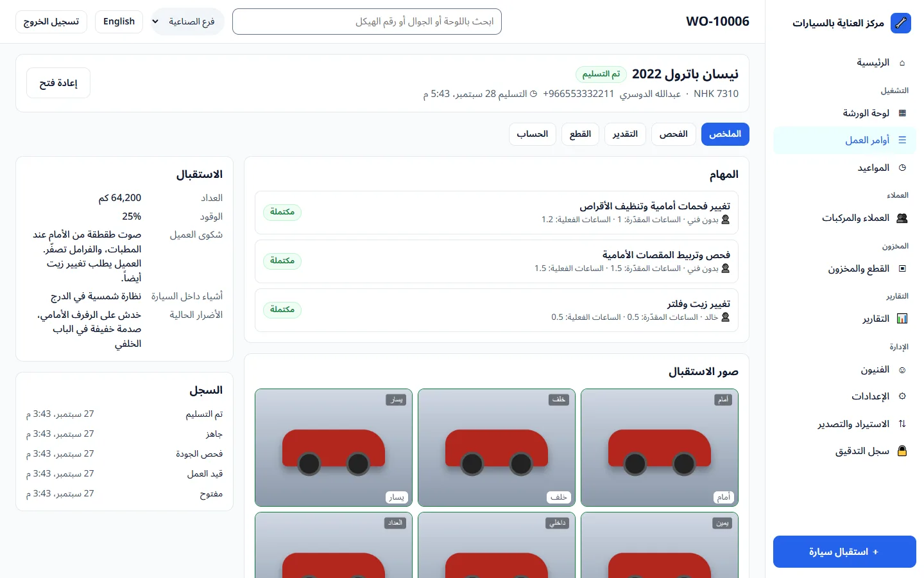Click the log entry فحص الجودة
The image size is (924, 578).
(x=200, y=454)
